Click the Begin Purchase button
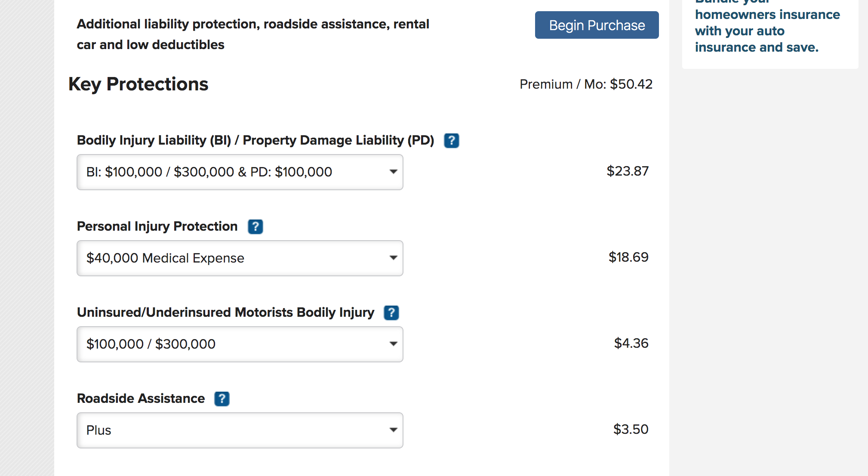868x476 pixels. (597, 25)
